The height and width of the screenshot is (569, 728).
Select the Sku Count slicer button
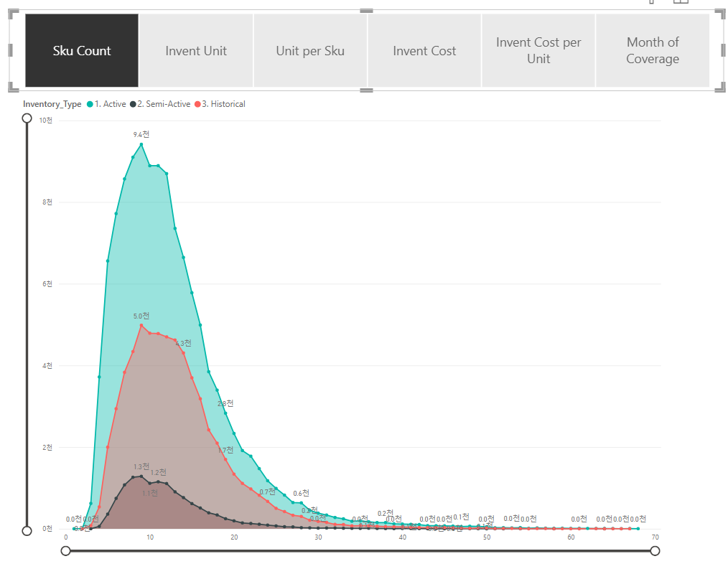point(82,50)
